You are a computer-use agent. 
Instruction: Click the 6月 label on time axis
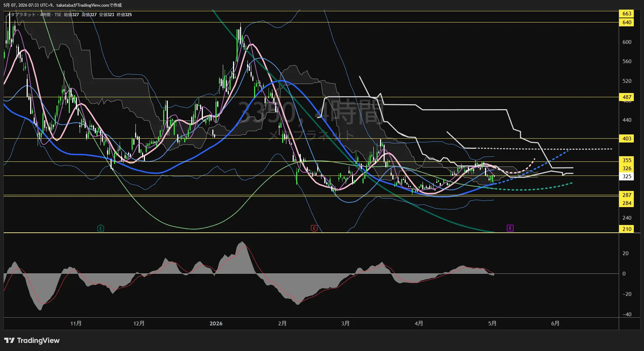click(x=555, y=324)
